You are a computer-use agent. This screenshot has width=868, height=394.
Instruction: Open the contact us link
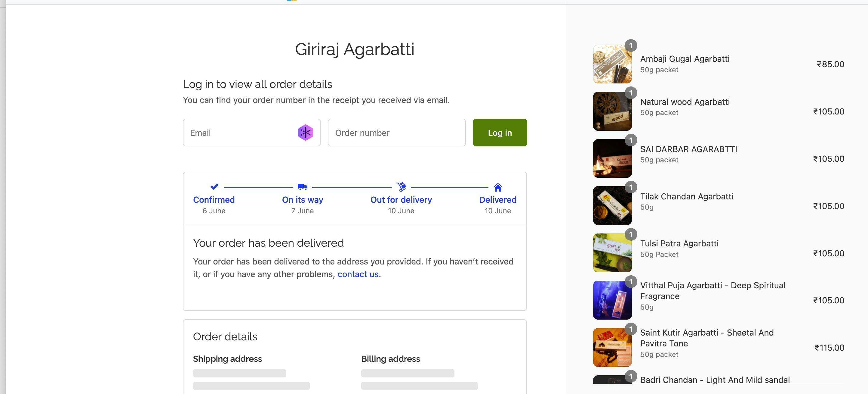coord(358,274)
